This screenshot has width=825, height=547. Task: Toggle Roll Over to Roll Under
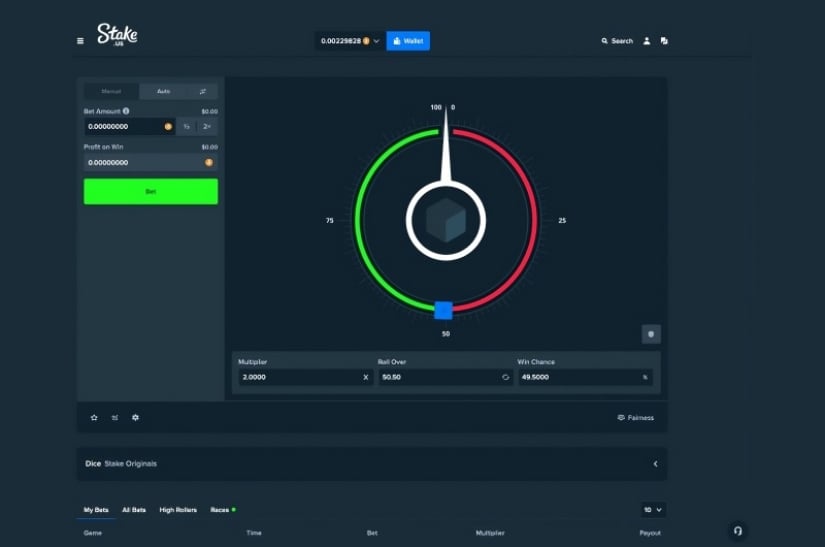pos(505,377)
